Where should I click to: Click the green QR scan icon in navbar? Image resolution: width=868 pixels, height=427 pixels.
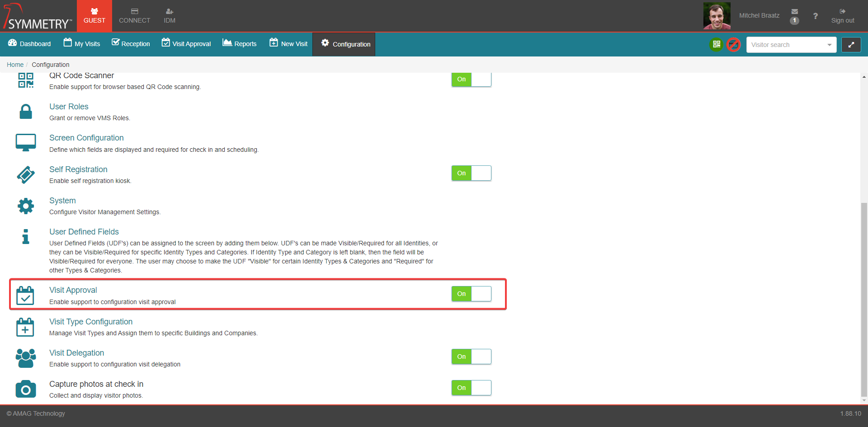717,44
